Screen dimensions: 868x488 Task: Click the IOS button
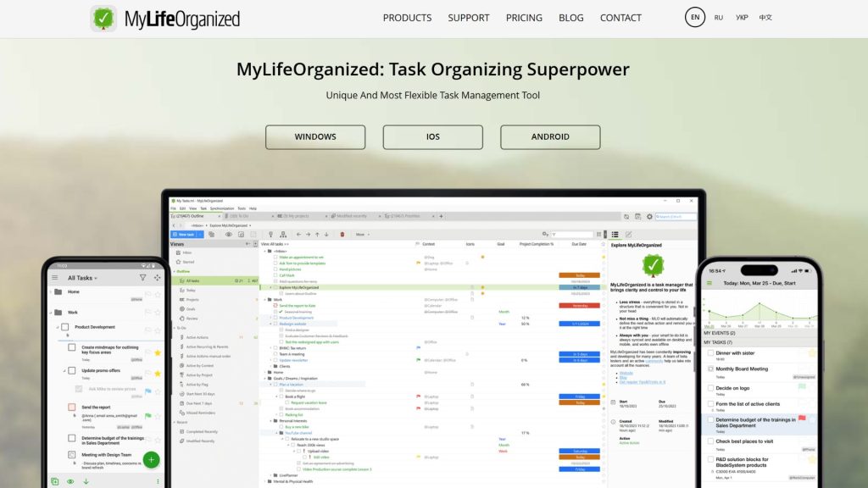[x=432, y=136]
